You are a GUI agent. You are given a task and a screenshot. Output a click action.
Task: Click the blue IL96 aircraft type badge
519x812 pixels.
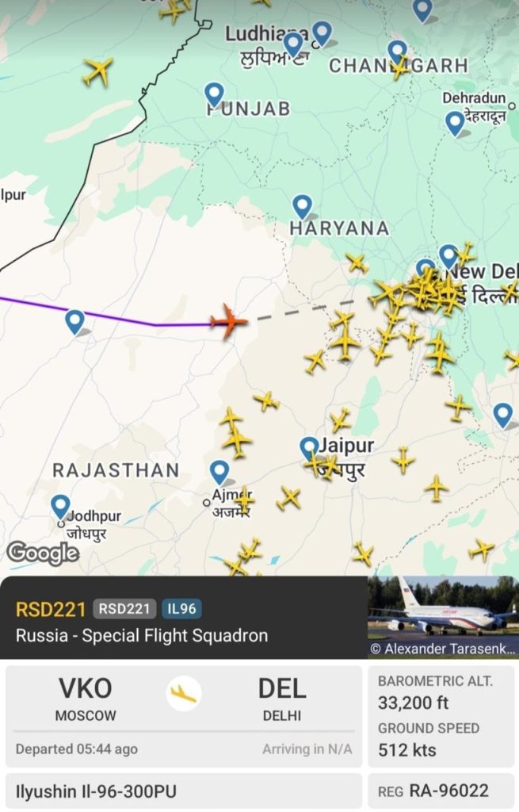181,608
